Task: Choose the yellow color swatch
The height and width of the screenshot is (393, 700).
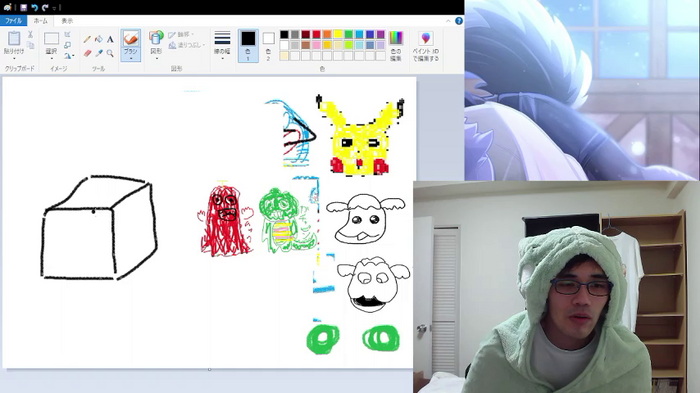Action: pos(338,34)
